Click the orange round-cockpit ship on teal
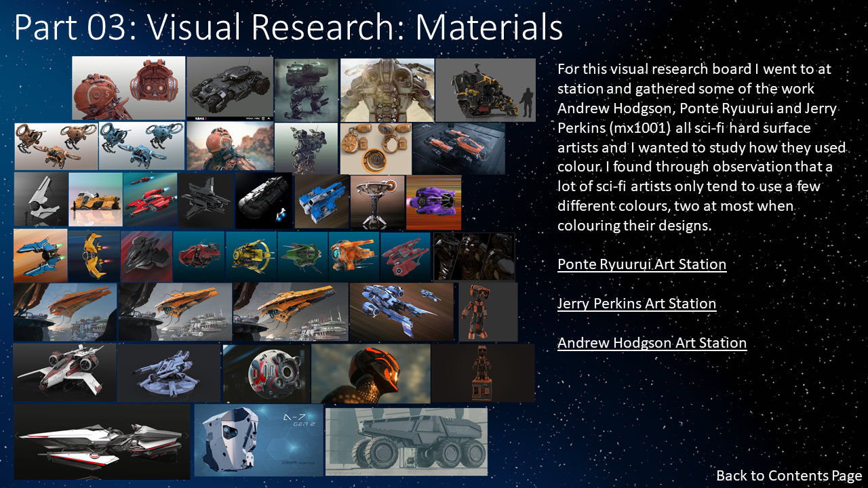The width and height of the screenshot is (868, 488). click(x=354, y=256)
